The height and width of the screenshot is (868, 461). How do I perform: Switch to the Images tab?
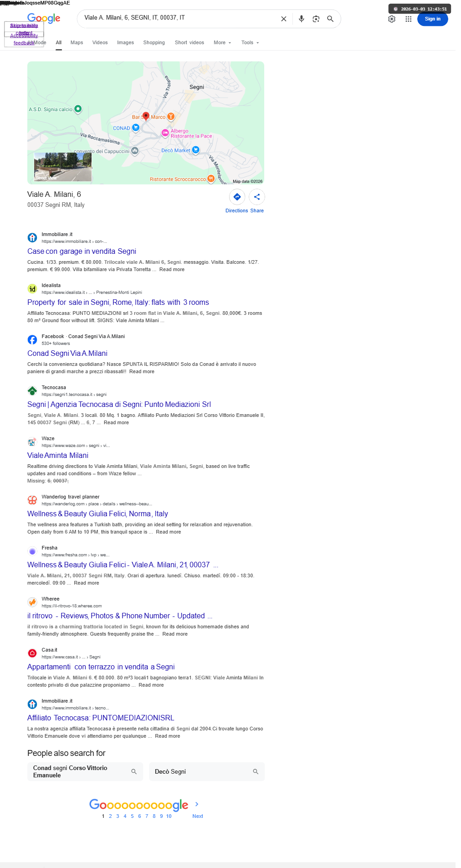[x=125, y=42]
